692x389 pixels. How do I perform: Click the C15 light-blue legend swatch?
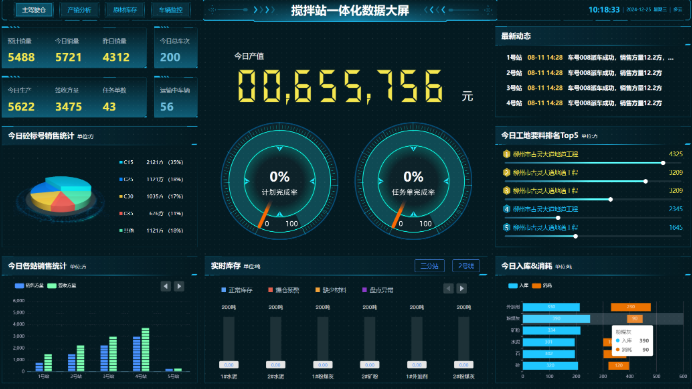point(121,162)
